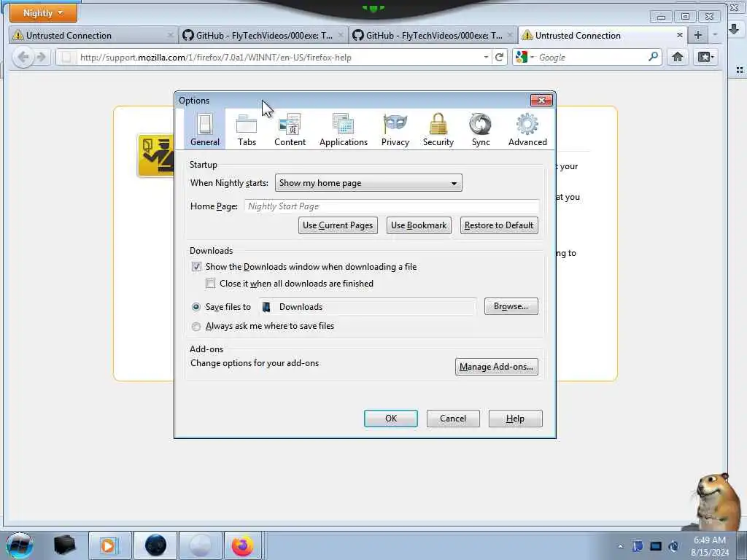Open the black box taskbar icon
The image size is (747, 560).
tap(64, 545)
